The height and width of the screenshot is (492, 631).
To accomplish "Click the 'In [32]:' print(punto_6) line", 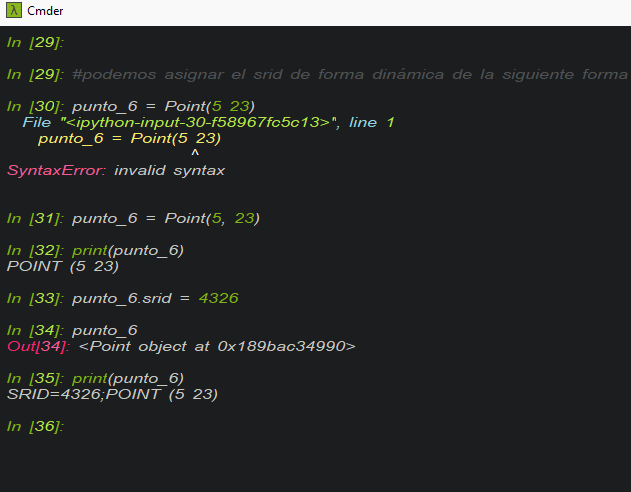I will tap(95, 251).
